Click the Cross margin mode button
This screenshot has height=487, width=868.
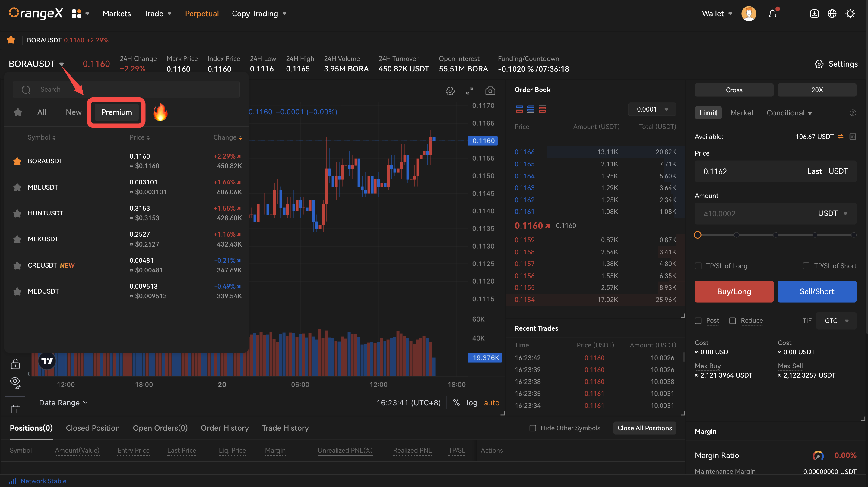click(x=734, y=90)
